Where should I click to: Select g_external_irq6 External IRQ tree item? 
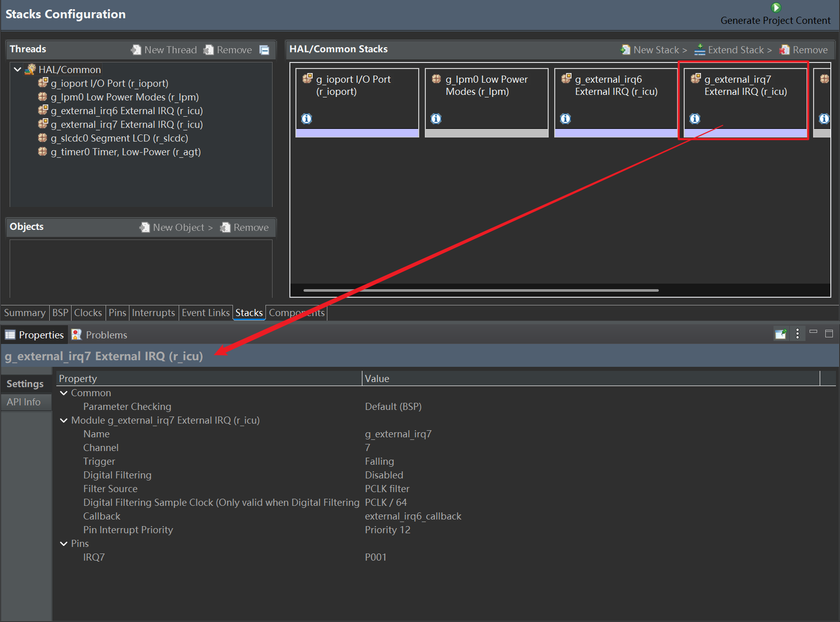[x=126, y=111]
